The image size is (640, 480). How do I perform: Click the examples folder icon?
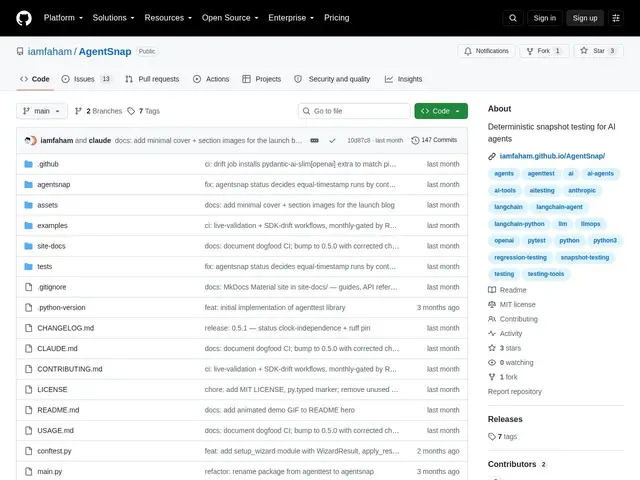coord(28,225)
